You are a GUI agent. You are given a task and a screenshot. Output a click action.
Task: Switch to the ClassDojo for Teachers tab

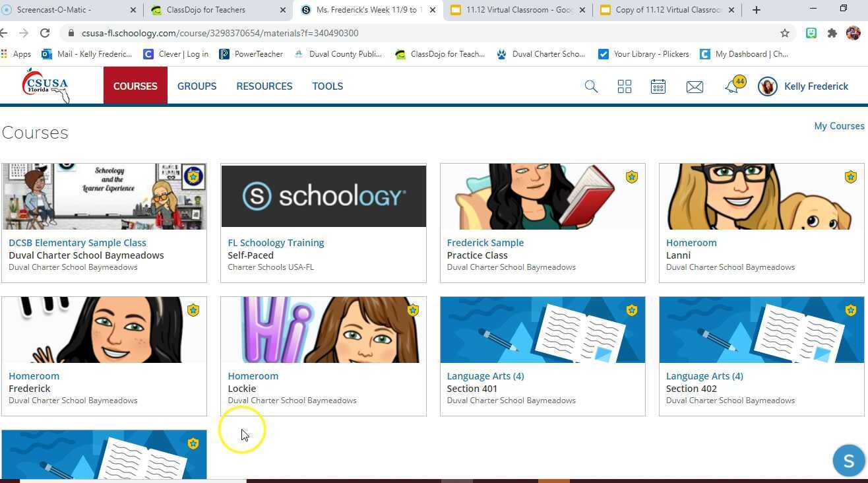(x=218, y=10)
